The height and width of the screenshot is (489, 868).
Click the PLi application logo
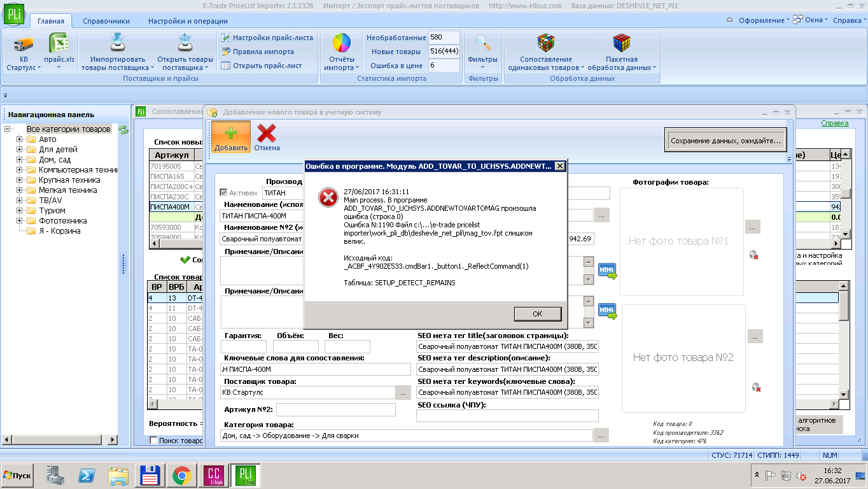14,13
